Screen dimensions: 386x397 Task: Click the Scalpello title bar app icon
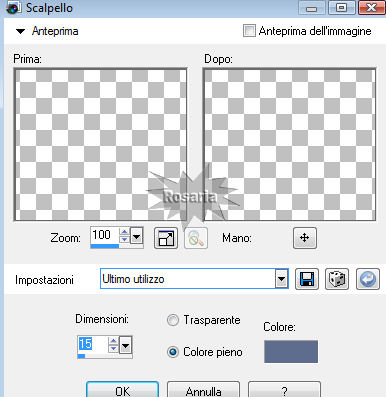13,8
